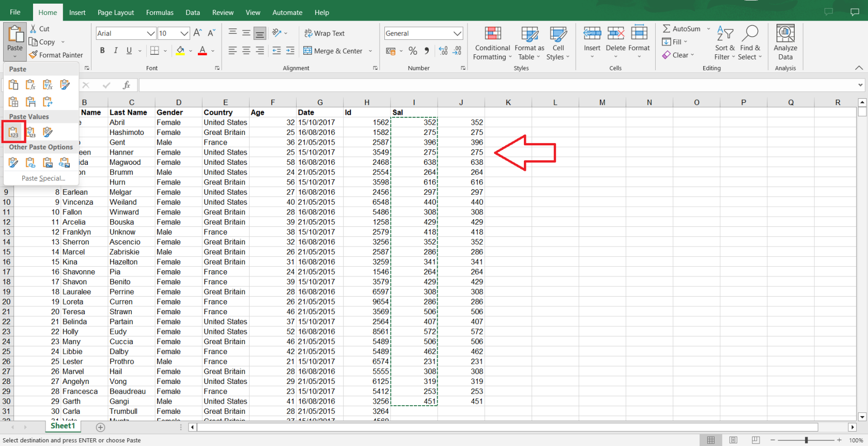Image resolution: width=868 pixels, height=446 pixels.
Task: Toggle Bottom Align
Action: [260, 33]
